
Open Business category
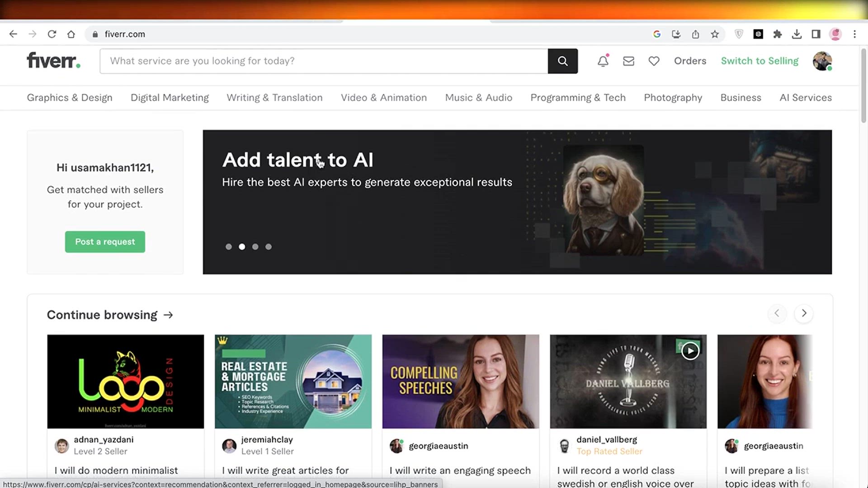pyautogui.click(x=741, y=98)
